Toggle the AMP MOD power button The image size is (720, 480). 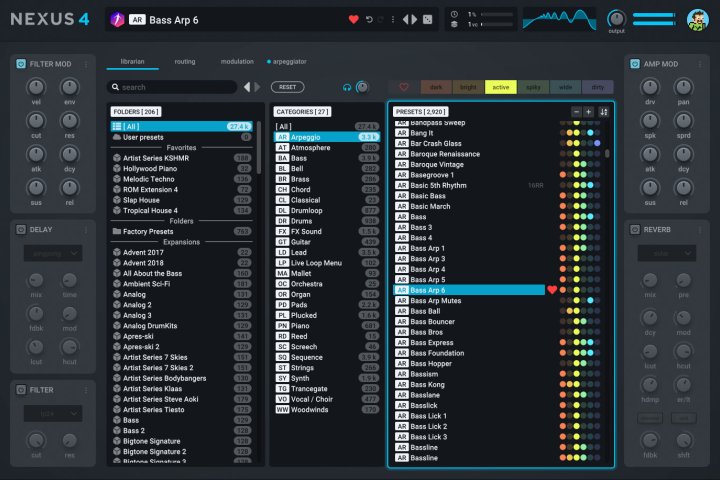point(634,64)
